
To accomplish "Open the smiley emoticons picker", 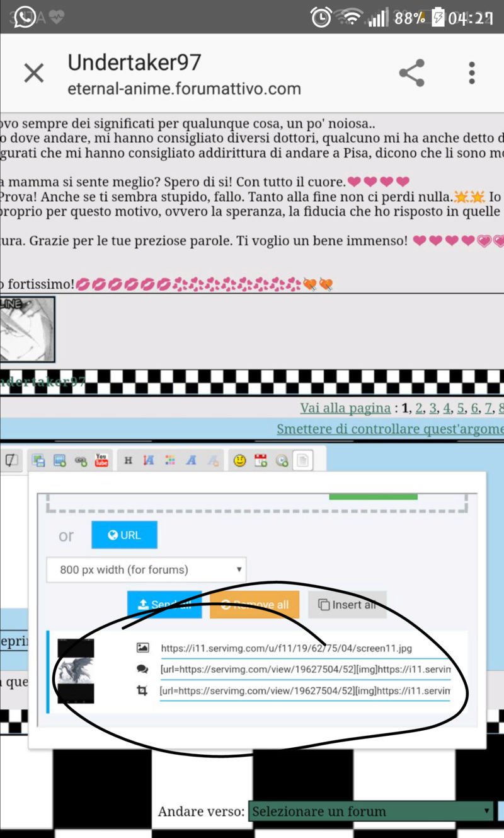I will click(x=239, y=460).
